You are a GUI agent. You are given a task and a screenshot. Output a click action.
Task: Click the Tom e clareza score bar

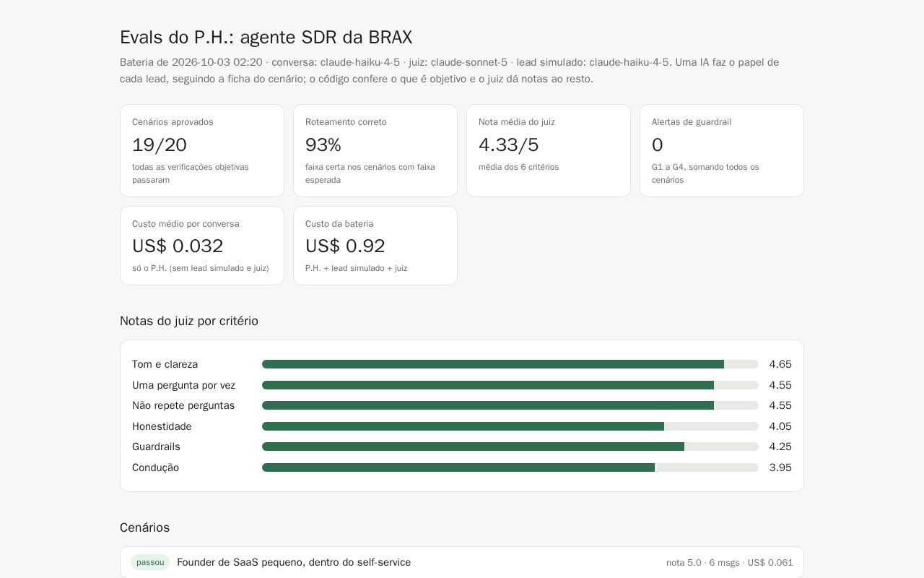[x=510, y=364]
